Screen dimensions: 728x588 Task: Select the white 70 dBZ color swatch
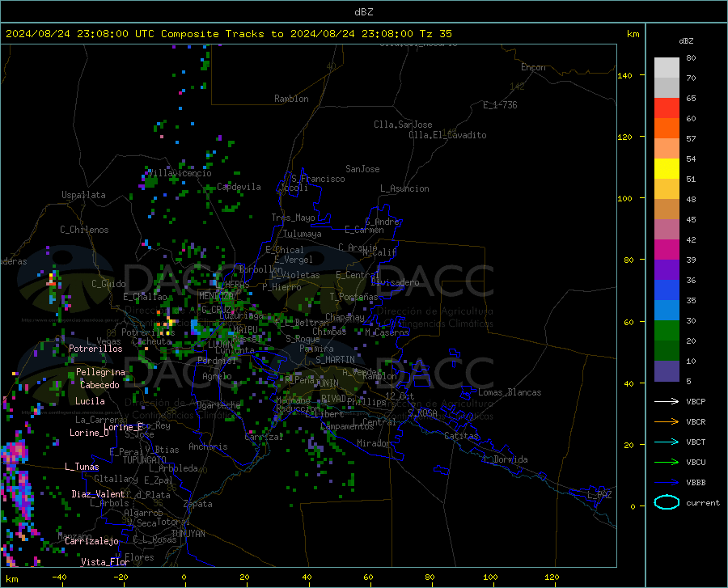coord(667,68)
